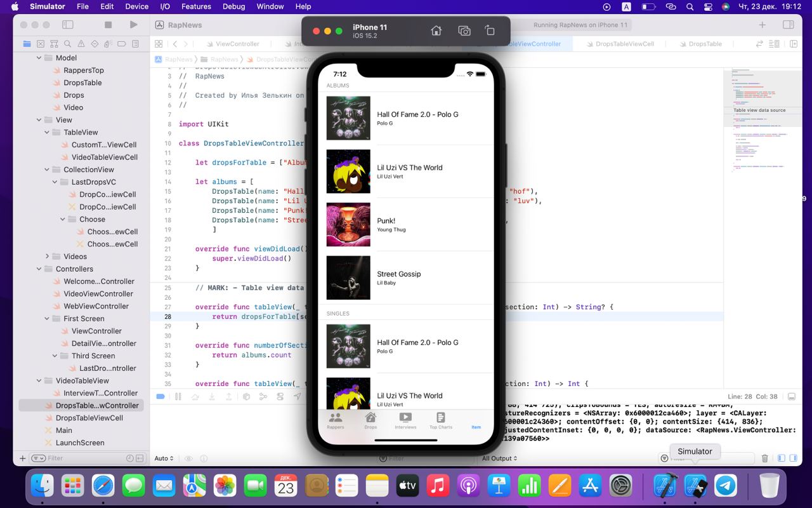Open the Issue navigator warning icon

click(x=81, y=44)
